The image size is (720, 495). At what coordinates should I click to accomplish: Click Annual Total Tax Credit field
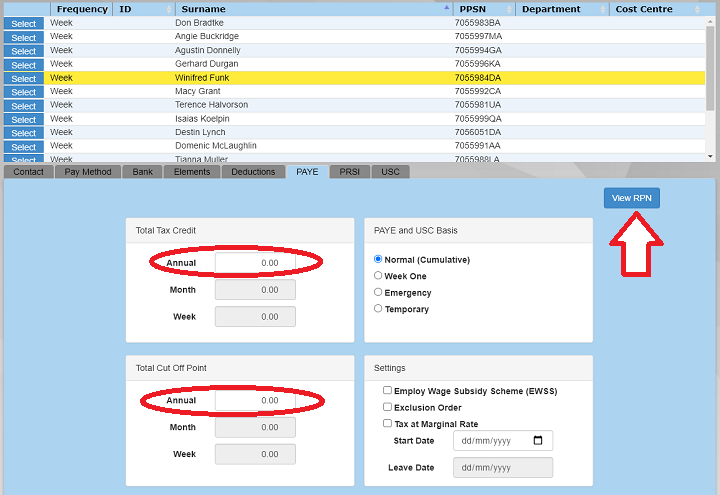click(x=255, y=263)
